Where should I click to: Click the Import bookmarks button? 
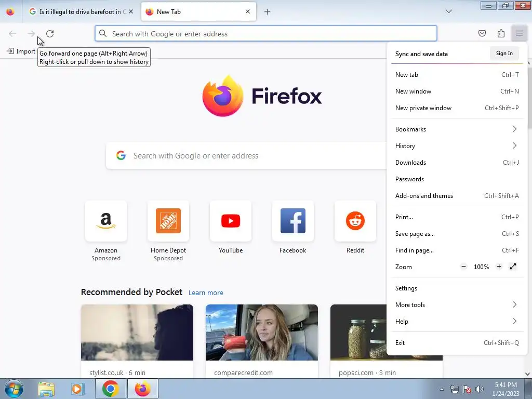click(21, 51)
